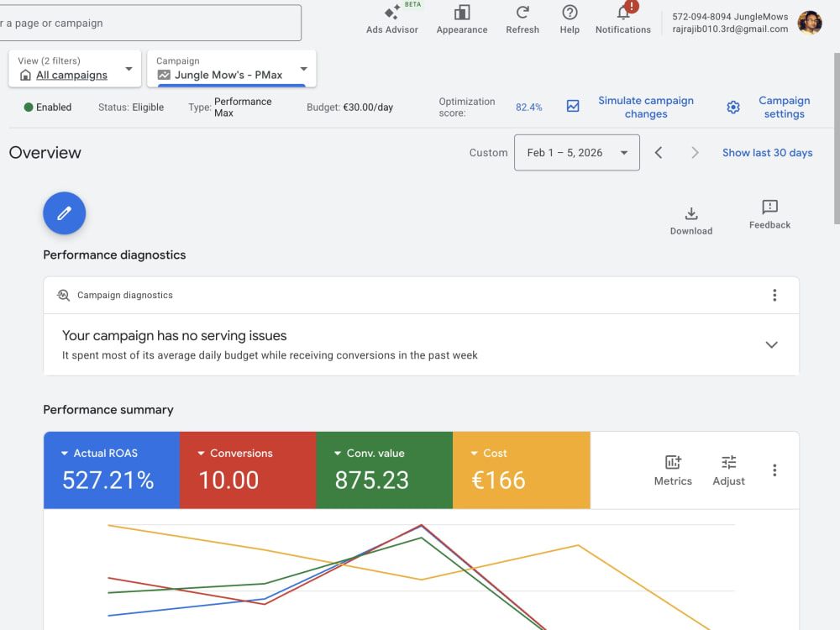Image resolution: width=840 pixels, height=630 pixels.
Task: Click the 82.4% optimization score
Action: [528, 108]
